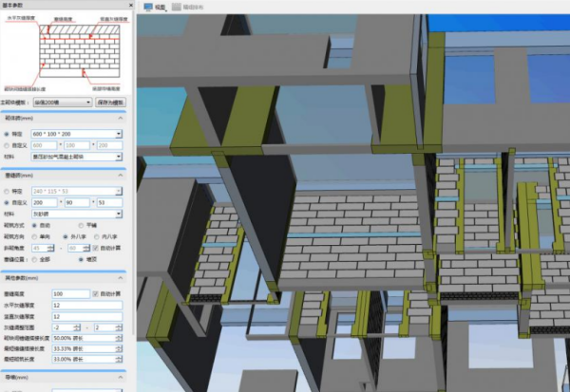Click the 塞缝高度 input field
Image resolution: width=570 pixels, height=392 pixels.
pyautogui.click(x=69, y=293)
